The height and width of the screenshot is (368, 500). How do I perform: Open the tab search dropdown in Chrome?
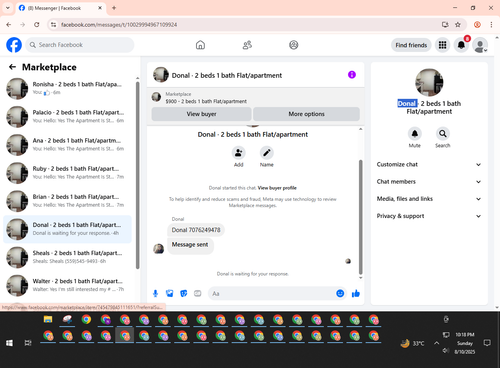[x=8, y=8]
